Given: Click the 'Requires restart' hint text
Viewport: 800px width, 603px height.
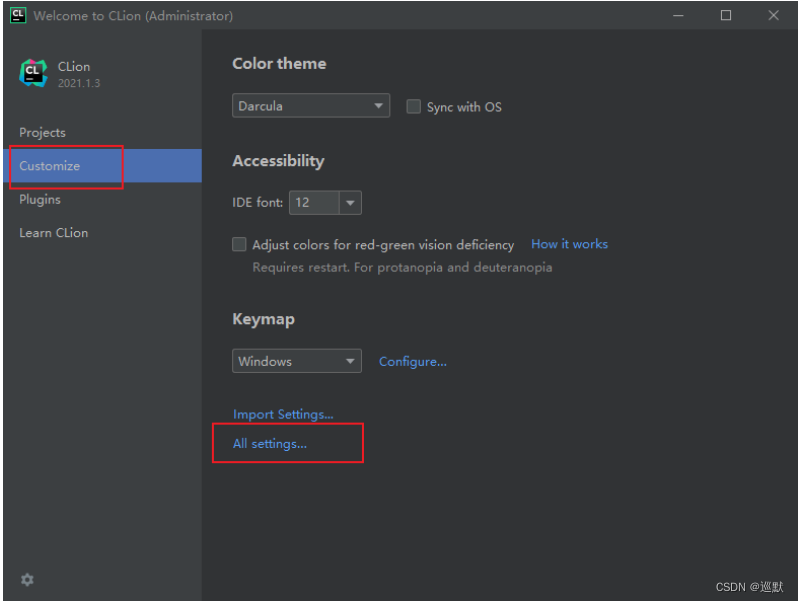Looking at the screenshot, I should pyautogui.click(x=402, y=267).
